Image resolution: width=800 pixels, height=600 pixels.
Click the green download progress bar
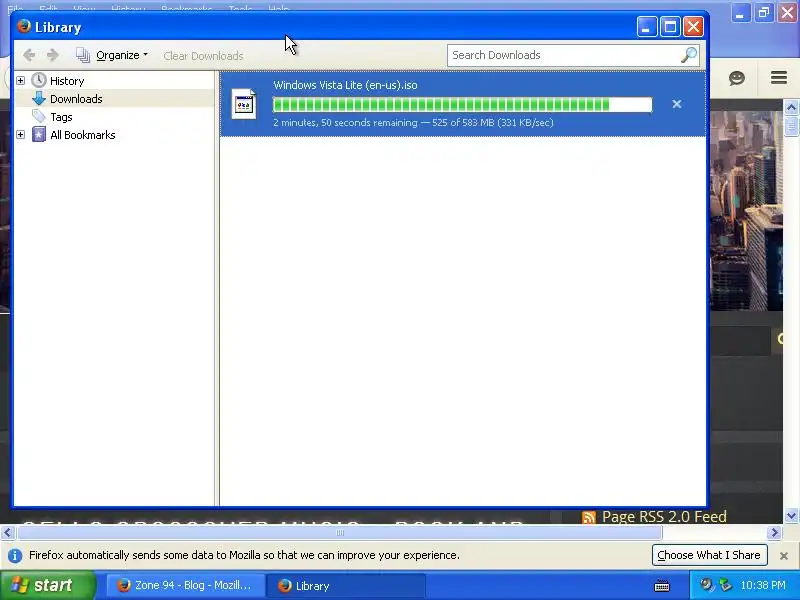463,105
